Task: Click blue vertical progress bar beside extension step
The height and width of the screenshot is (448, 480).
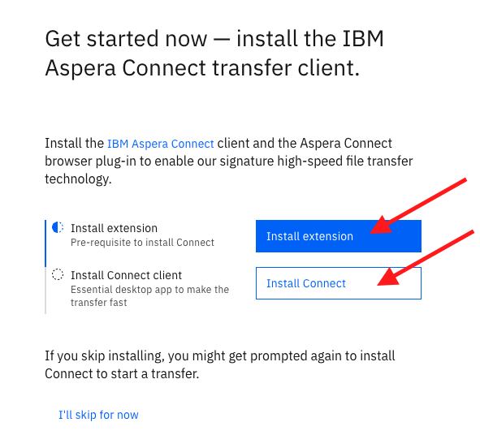Action: [x=45, y=243]
